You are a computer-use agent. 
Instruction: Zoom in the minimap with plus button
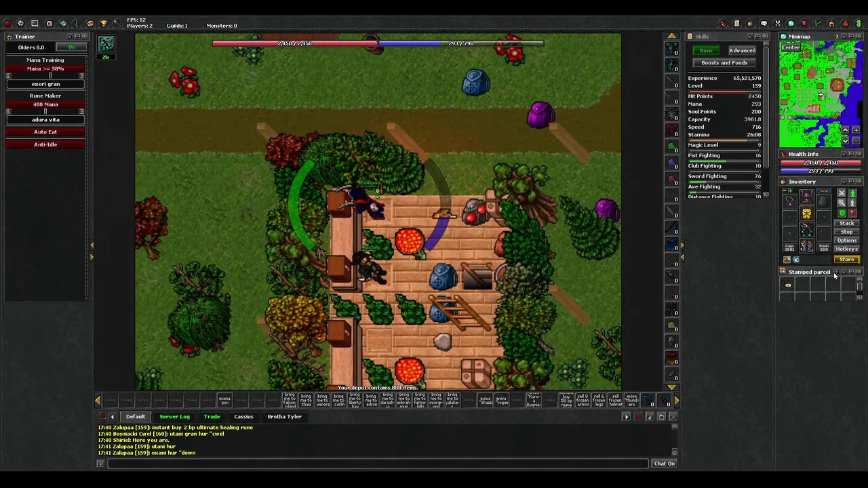pyautogui.click(x=856, y=130)
